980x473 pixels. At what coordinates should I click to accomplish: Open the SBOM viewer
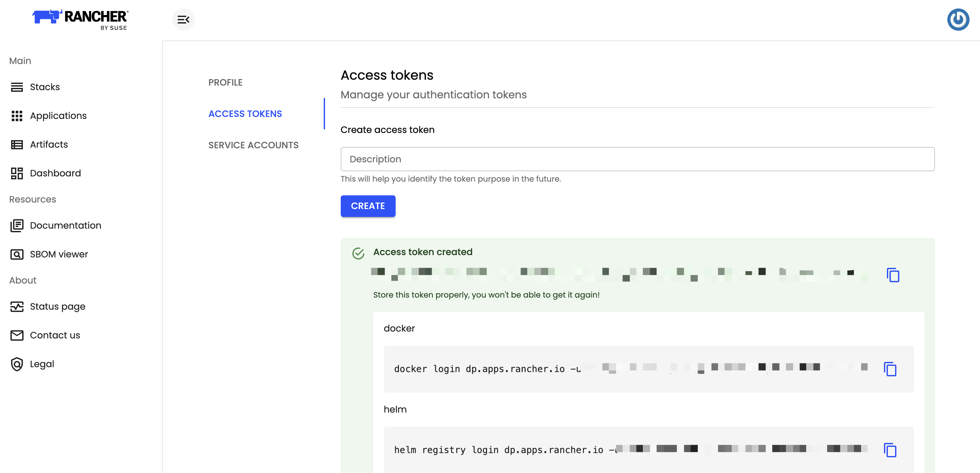point(59,254)
